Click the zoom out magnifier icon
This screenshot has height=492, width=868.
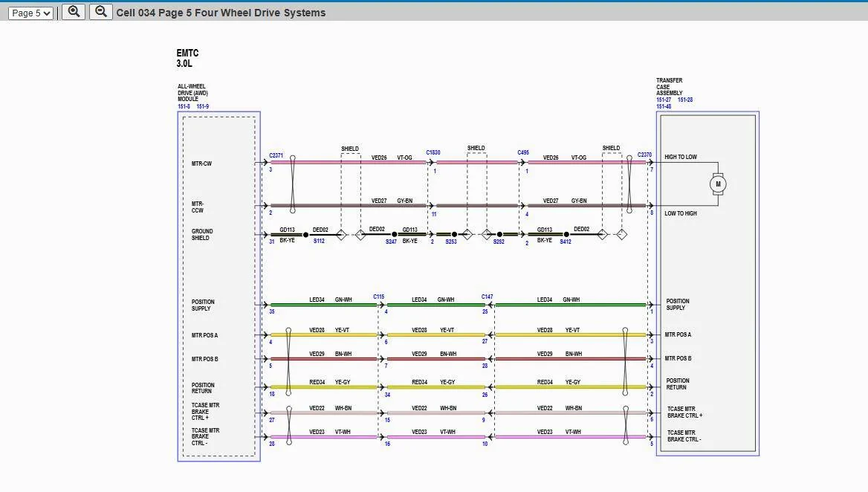pos(101,12)
